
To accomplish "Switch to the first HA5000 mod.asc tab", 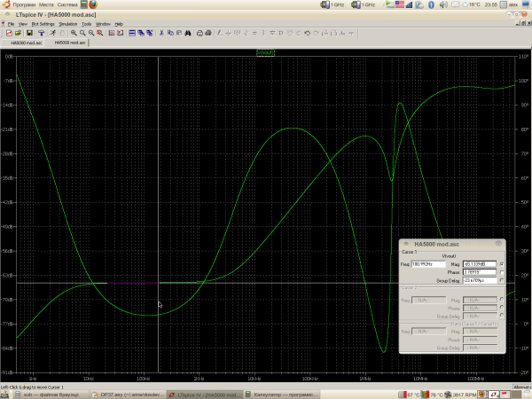I will point(23,43).
